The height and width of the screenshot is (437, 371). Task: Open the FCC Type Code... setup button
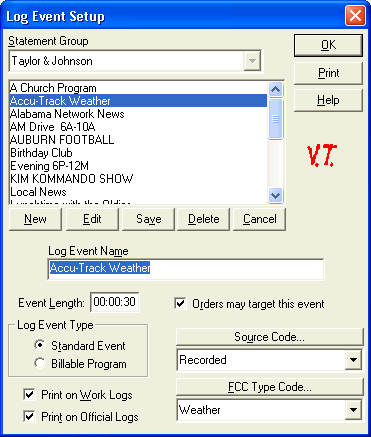pos(269,387)
